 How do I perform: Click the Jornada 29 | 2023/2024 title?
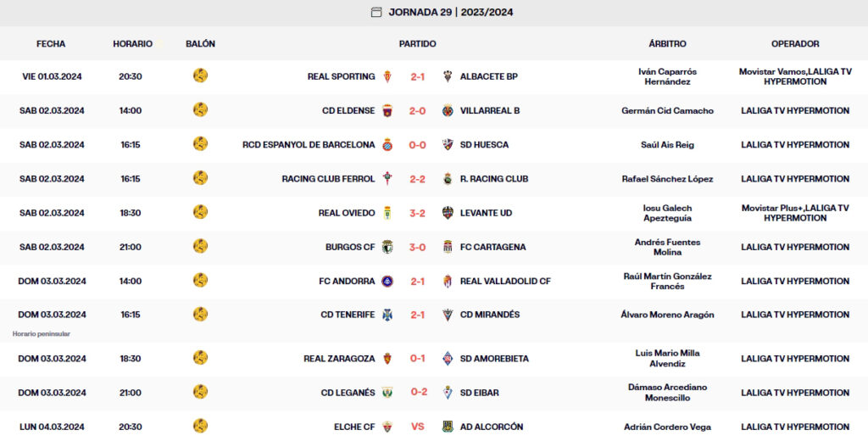(x=451, y=12)
